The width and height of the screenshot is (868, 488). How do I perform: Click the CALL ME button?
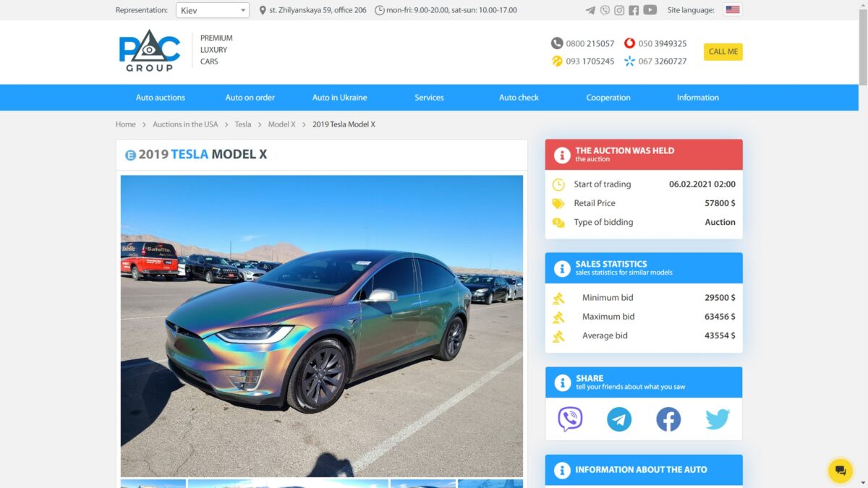pyautogui.click(x=723, y=52)
